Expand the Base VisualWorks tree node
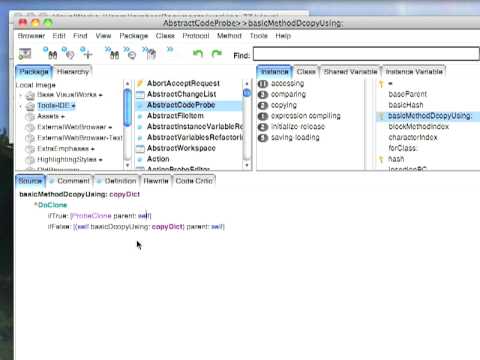Viewport: 480px width, 360px height. (21, 95)
